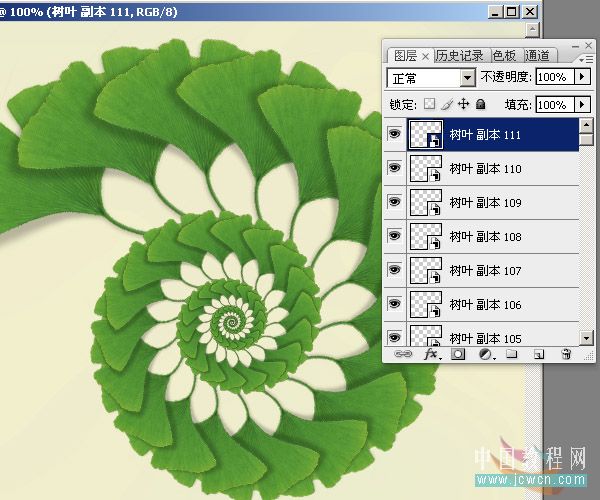Close the layers panel group
The width and height of the screenshot is (600, 500).
(589, 46)
